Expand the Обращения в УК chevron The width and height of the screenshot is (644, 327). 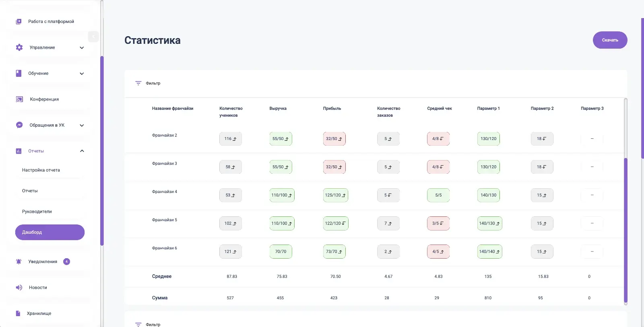(82, 125)
